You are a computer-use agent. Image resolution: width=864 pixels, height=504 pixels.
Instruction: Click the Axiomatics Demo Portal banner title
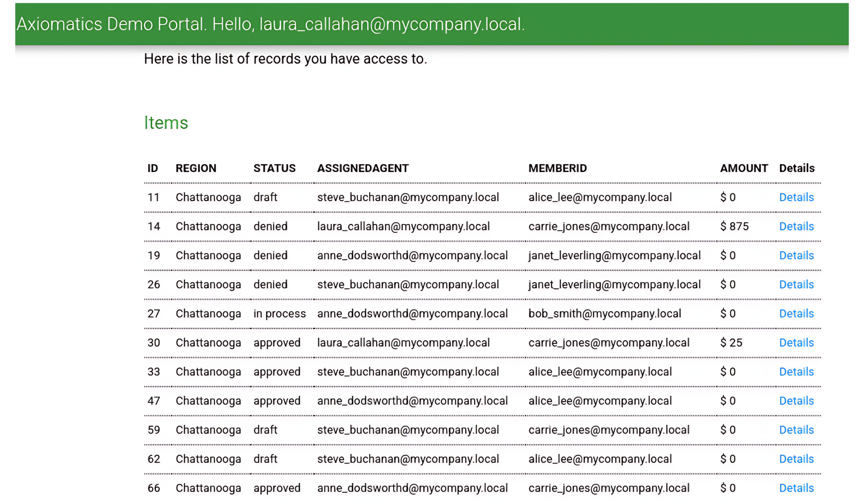271,24
